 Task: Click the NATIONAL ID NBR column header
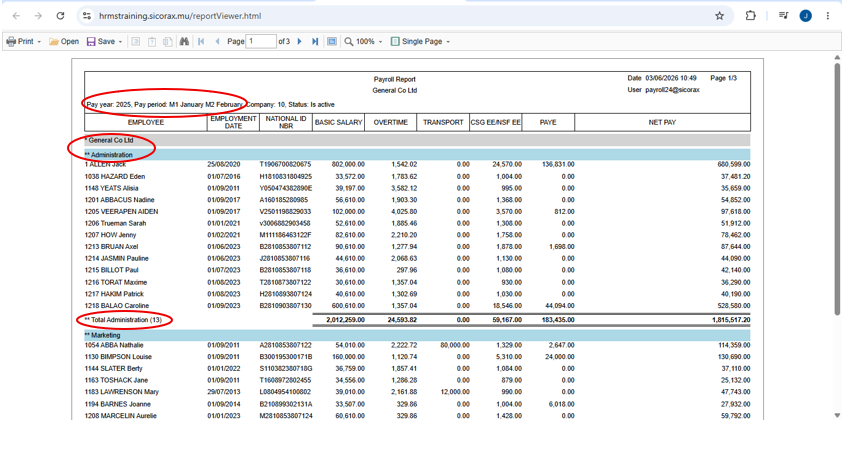(x=286, y=122)
